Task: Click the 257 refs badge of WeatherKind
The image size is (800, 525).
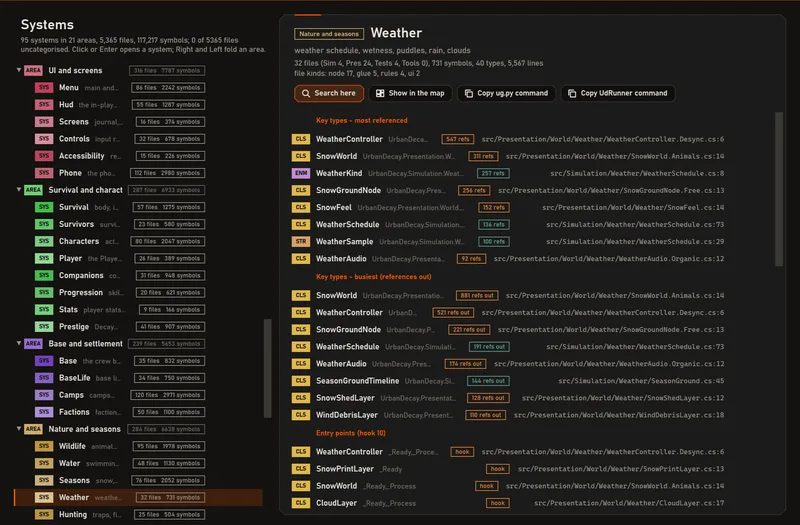Action: [493, 173]
